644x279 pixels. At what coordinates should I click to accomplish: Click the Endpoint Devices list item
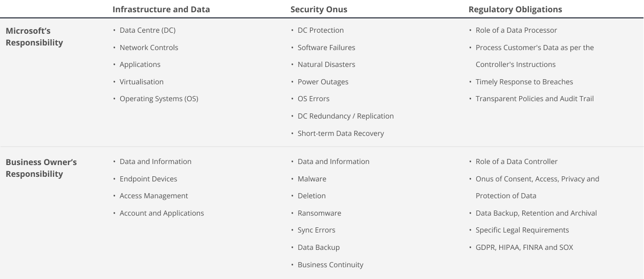(x=148, y=179)
